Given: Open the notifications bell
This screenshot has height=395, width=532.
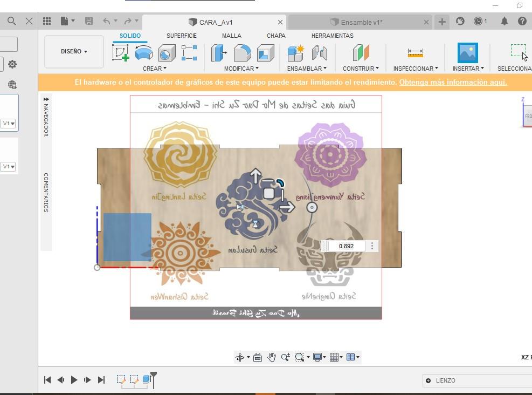Looking at the screenshot, I should coord(505,22).
